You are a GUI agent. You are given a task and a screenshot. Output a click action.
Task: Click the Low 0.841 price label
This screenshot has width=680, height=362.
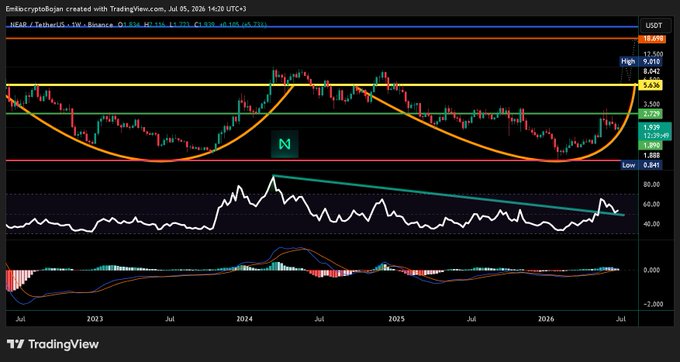[641, 165]
